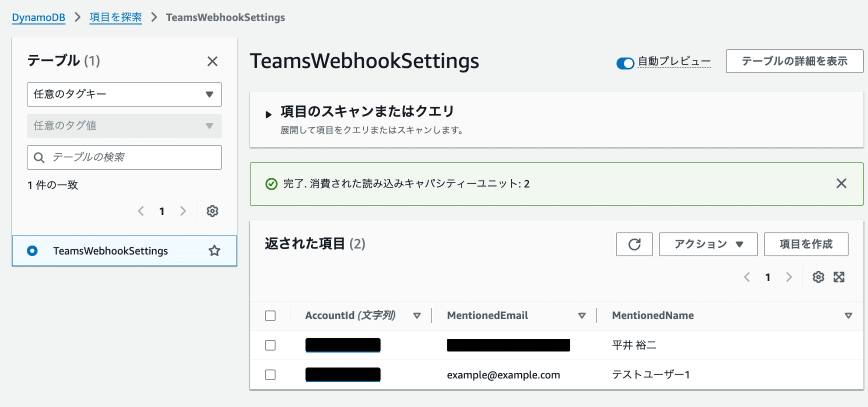Go to next page of returned items
868x407 pixels.
(x=789, y=277)
